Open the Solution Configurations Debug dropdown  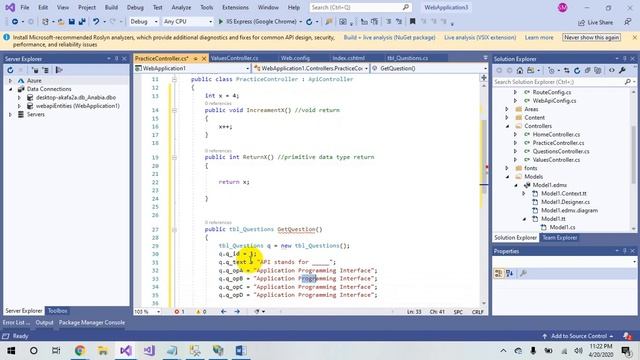[x=144, y=22]
